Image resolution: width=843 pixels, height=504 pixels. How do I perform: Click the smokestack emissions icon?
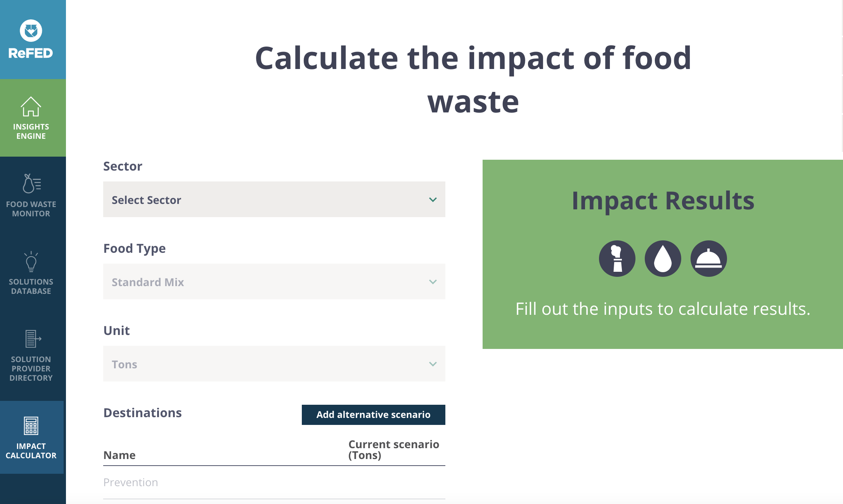tap(617, 259)
